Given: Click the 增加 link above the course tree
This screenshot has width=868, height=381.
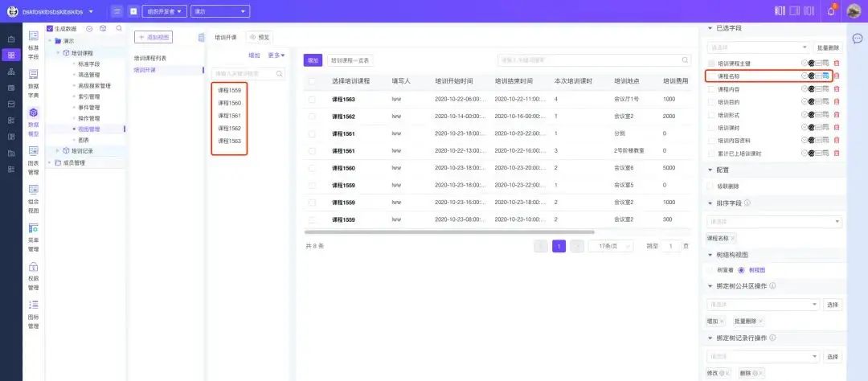Looking at the screenshot, I should tap(254, 55).
